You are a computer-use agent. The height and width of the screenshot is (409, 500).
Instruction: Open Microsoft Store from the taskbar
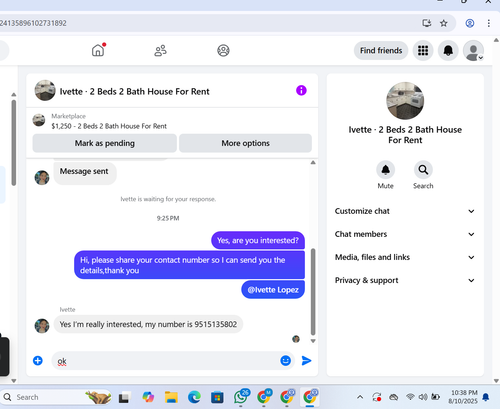click(x=217, y=397)
